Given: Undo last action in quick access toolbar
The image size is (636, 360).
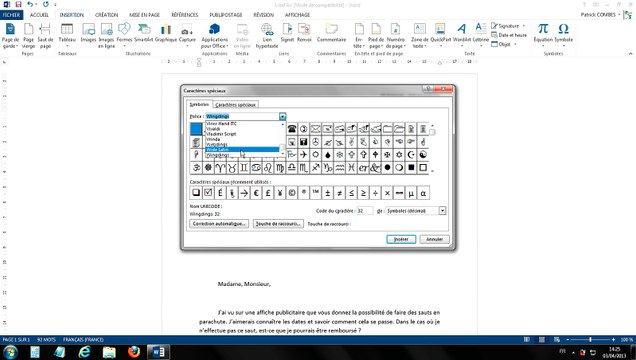Looking at the screenshot, I should click(x=30, y=4).
